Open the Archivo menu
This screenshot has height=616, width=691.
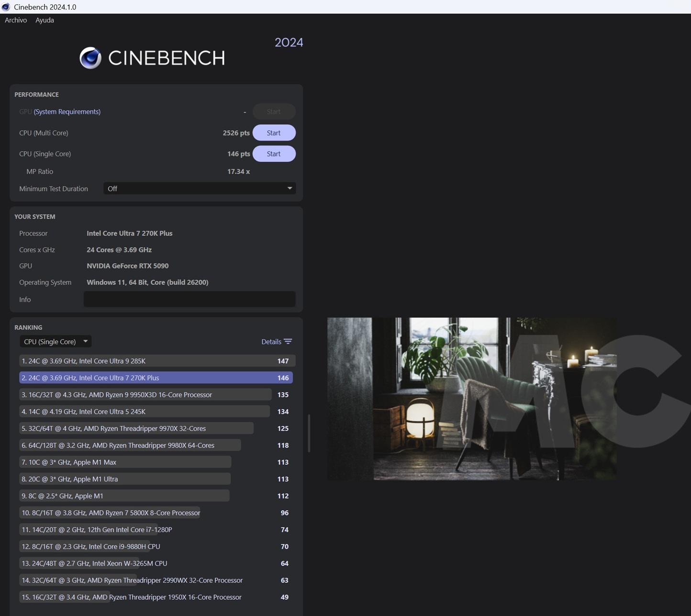pos(16,20)
